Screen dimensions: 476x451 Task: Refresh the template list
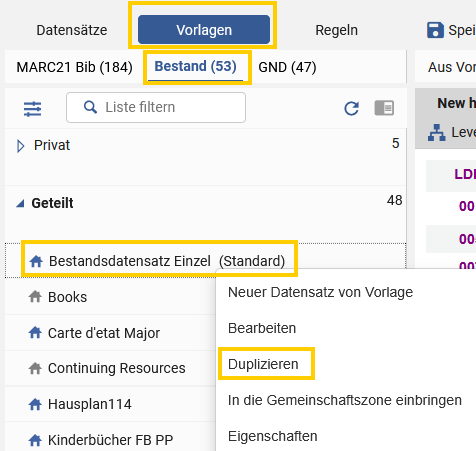(351, 108)
